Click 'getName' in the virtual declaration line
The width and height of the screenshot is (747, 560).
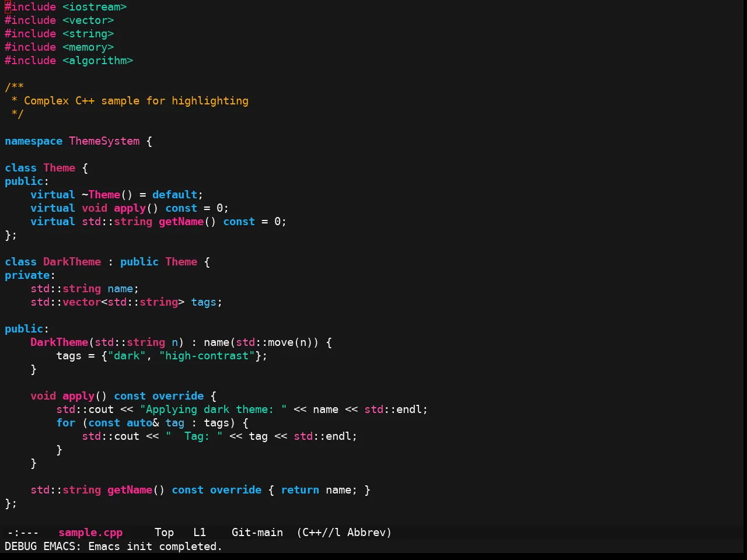click(181, 222)
